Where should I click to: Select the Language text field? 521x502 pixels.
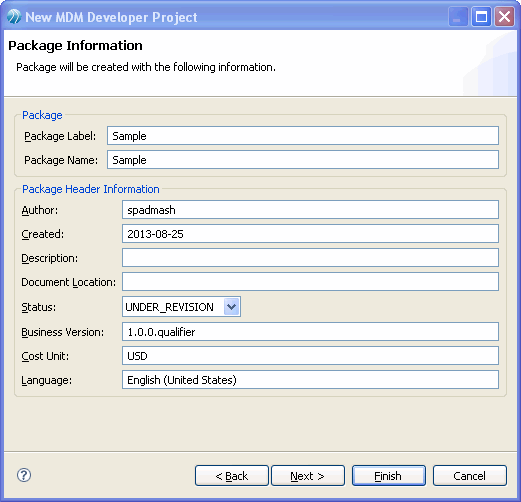[310, 380]
